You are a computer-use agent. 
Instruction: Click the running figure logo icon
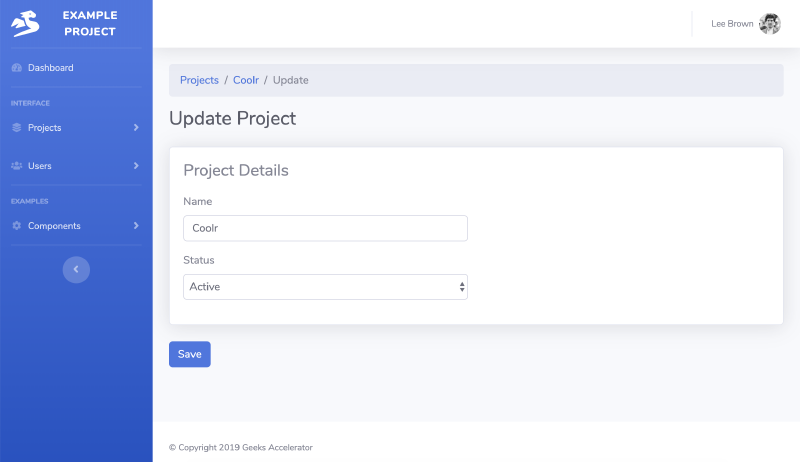(x=25, y=23)
